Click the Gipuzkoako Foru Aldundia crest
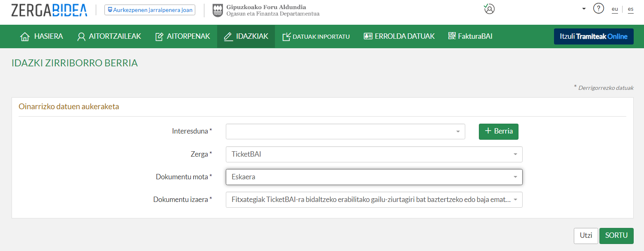This screenshot has width=644, height=251. coord(218,10)
